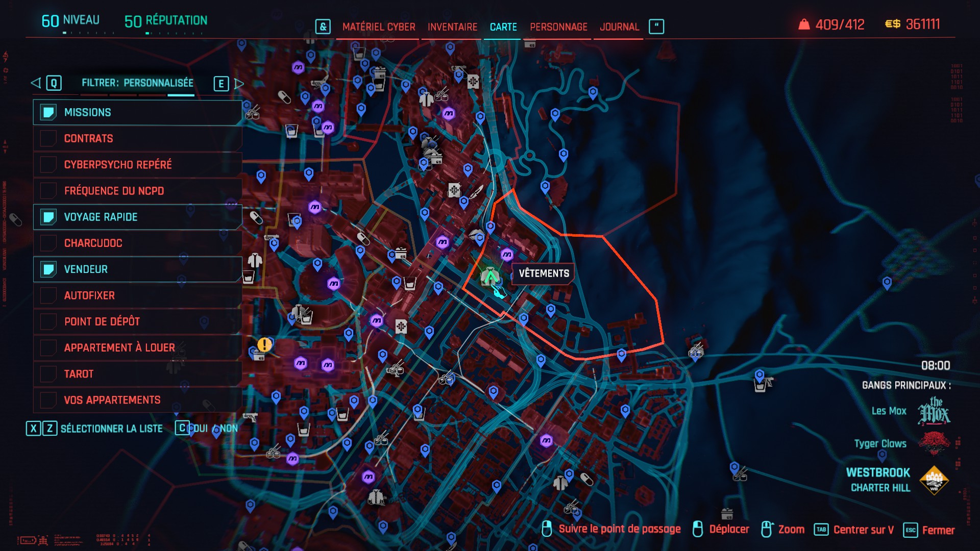Select the Mox gang emblem icon

coord(934,411)
